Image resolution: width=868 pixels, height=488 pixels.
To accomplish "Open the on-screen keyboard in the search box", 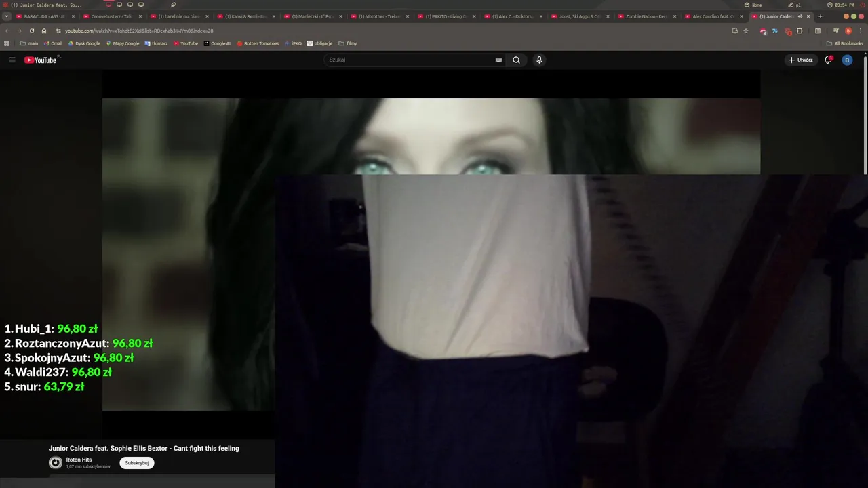I will (499, 60).
